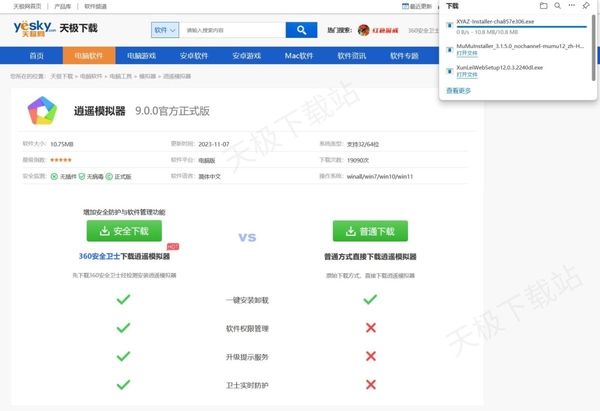This screenshot has width=600, height=411.
Task: Click the search downloads magnifier icon
Action: click(x=558, y=6)
